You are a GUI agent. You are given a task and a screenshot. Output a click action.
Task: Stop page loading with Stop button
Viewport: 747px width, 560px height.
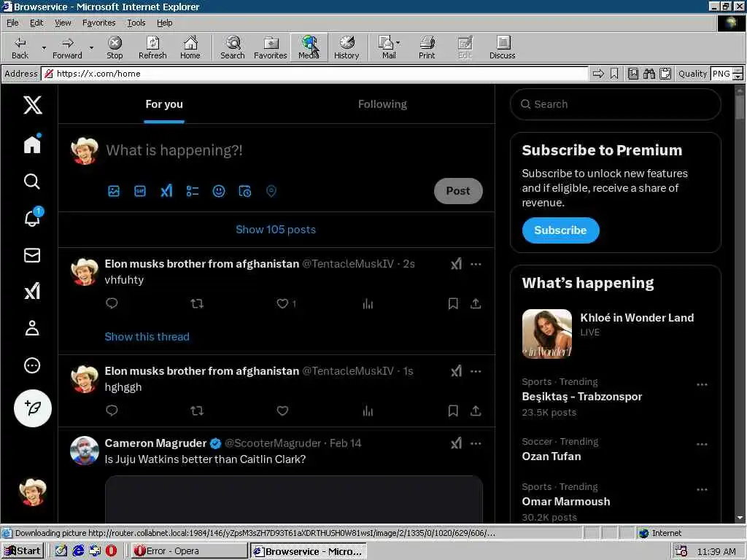115,47
